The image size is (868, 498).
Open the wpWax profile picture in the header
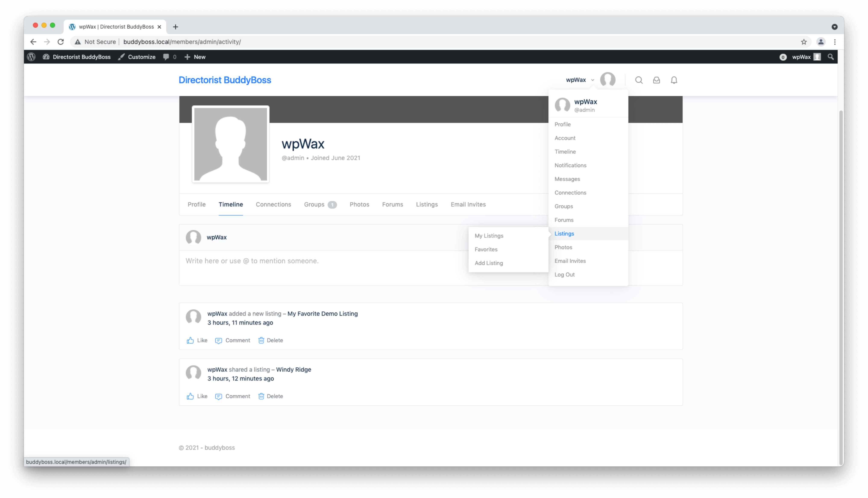(x=608, y=80)
